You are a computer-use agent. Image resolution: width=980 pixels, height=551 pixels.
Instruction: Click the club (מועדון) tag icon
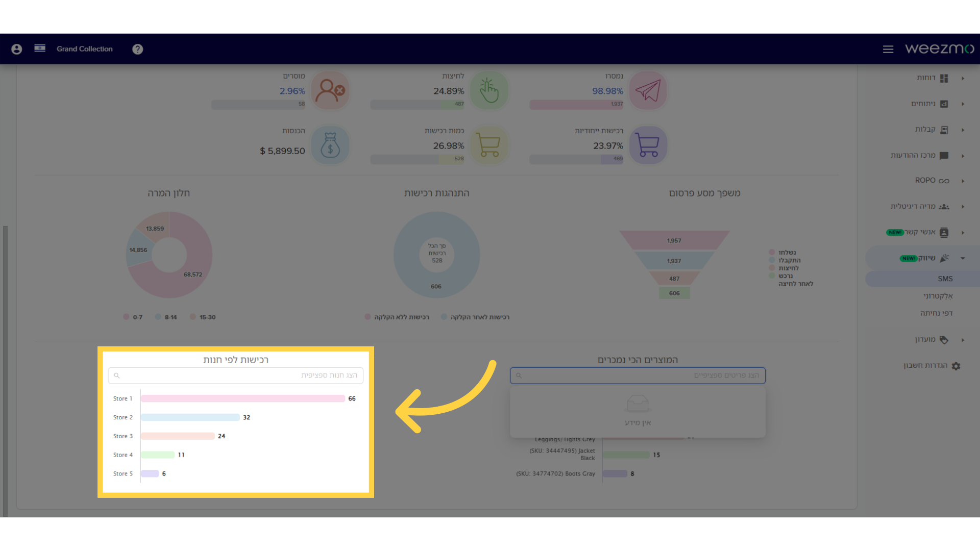click(x=944, y=340)
